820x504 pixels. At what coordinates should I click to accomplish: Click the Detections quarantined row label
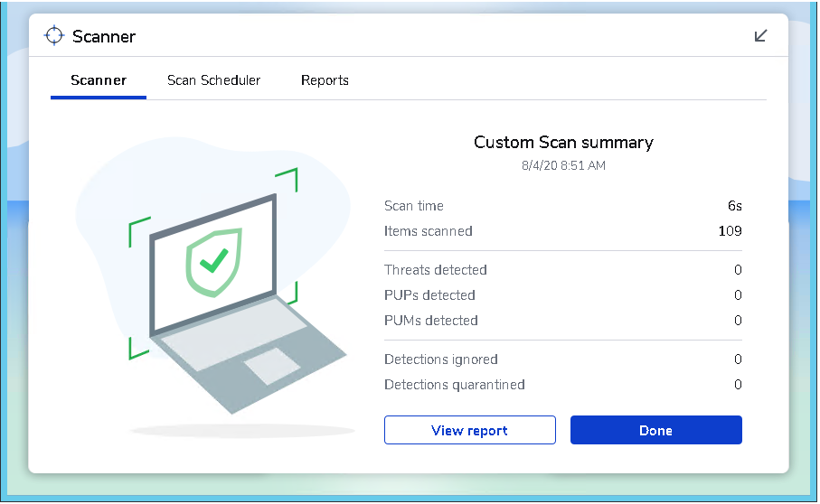455,385
